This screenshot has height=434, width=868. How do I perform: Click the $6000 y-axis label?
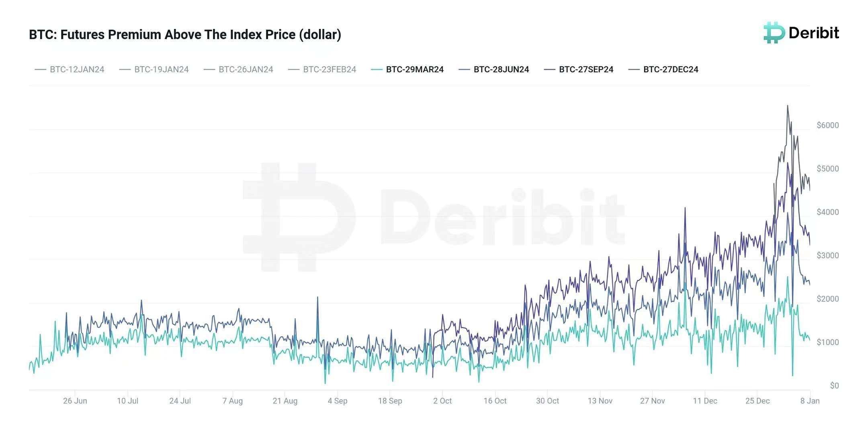click(827, 125)
